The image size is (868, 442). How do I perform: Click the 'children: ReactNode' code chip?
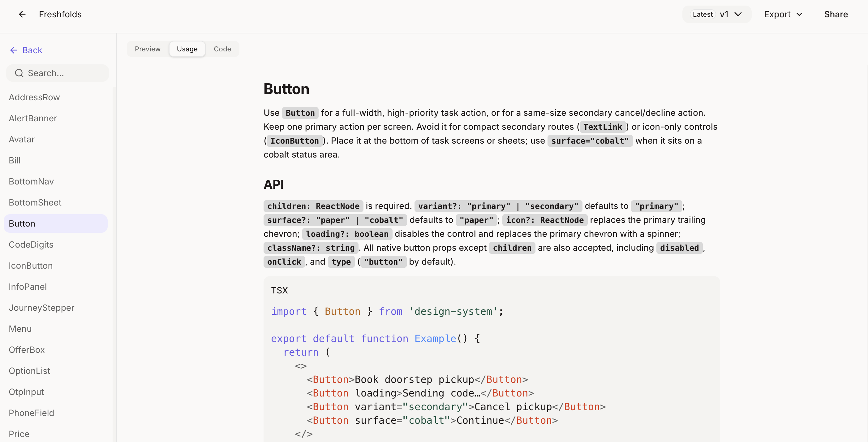pos(313,206)
